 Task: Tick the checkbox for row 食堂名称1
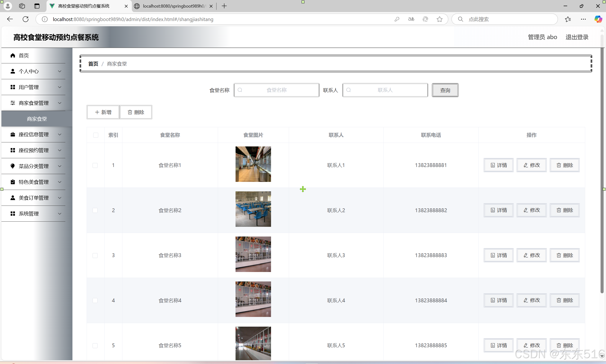[95, 165]
